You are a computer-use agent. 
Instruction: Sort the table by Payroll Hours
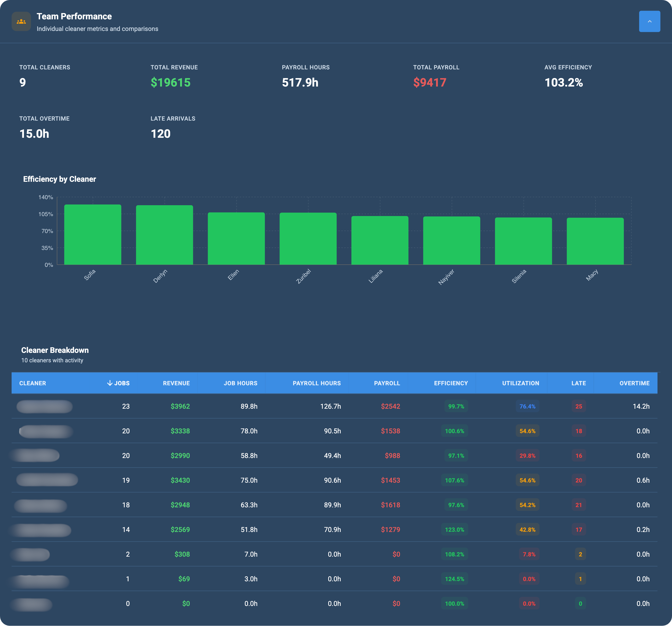316,383
